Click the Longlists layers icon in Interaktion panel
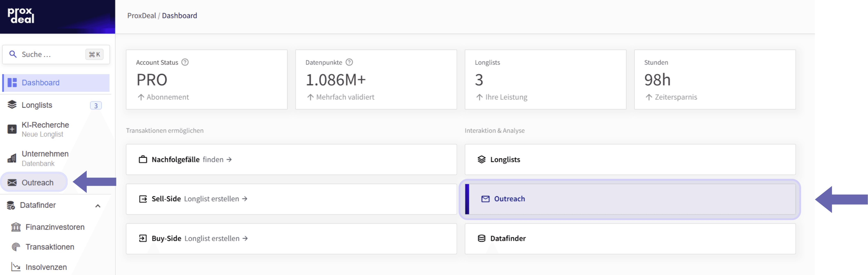Image resolution: width=868 pixels, height=275 pixels. click(x=482, y=160)
